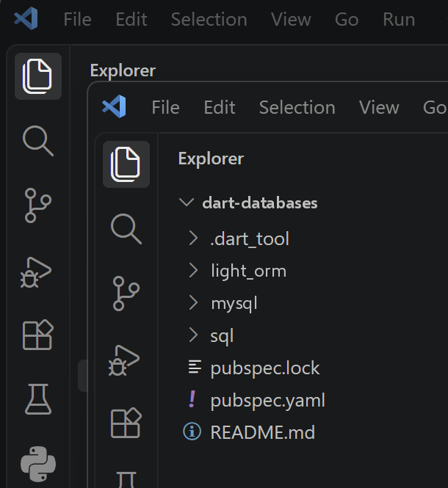Click the README.md info icon
448x488 pixels.
192,431
